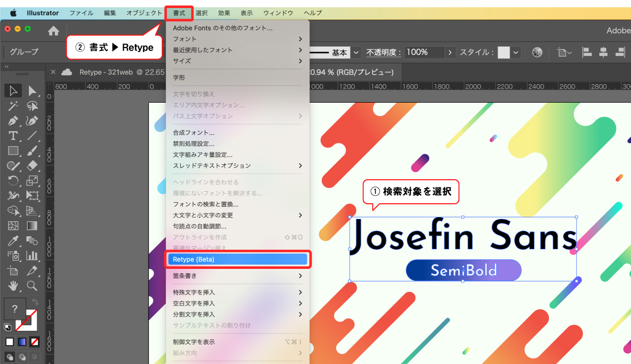Click the 不透明度 100% input field
Image resolution: width=631 pixels, height=364 pixels.
[x=424, y=52]
